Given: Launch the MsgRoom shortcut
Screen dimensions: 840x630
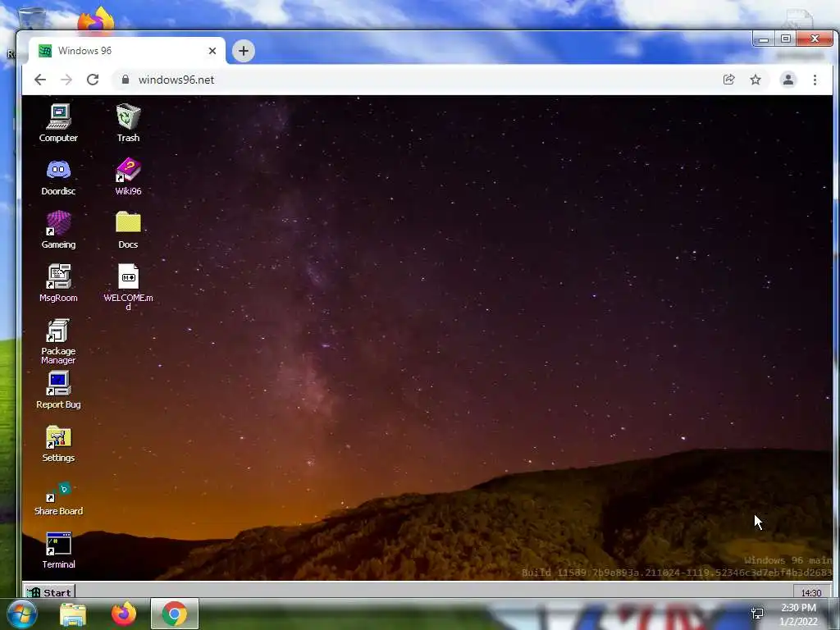Looking at the screenshot, I should tap(58, 283).
